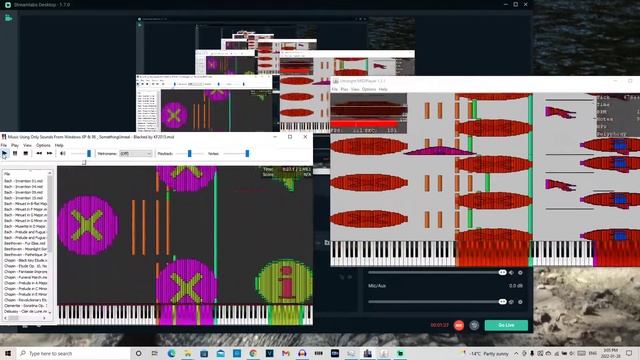This screenshot has height=360, width=640.
Task: Click the piano keyboard in the front MIDI player
Action: (185, 315)
